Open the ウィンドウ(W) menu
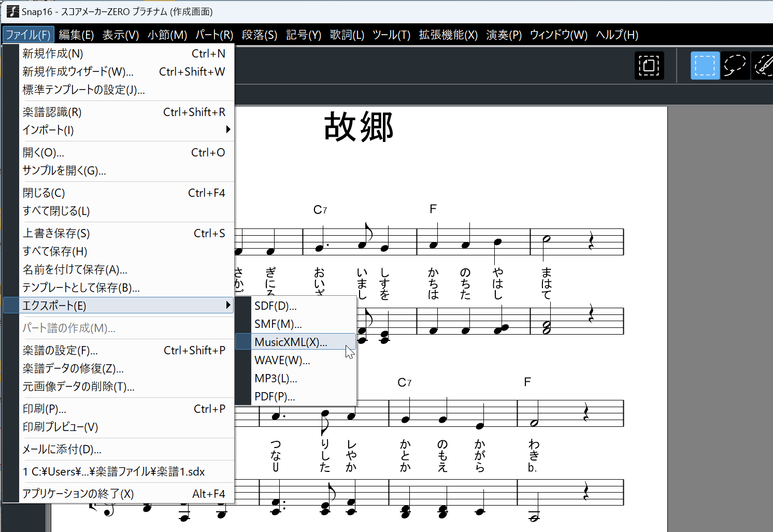Screen dimensions: 773x532 click(559, 35)
